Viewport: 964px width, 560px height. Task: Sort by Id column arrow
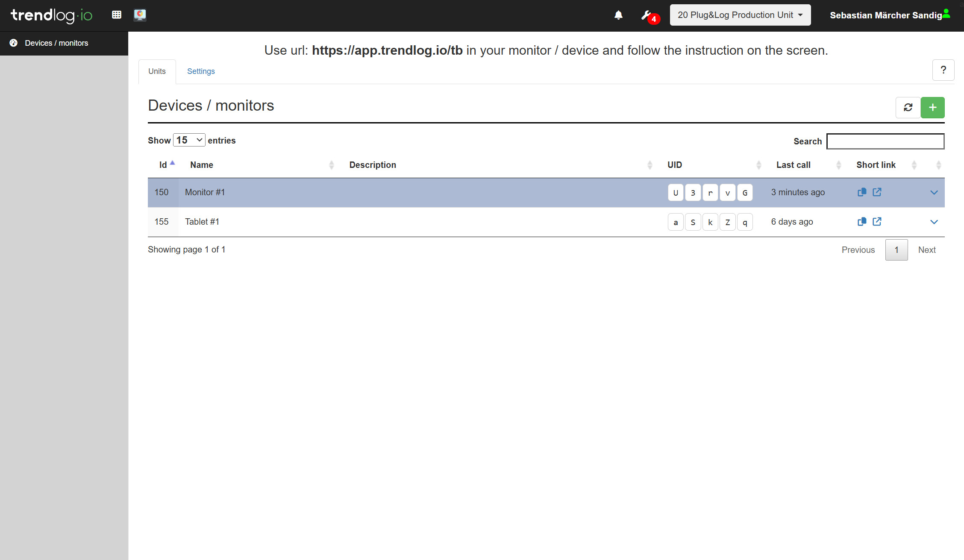(x=173, y=163)
